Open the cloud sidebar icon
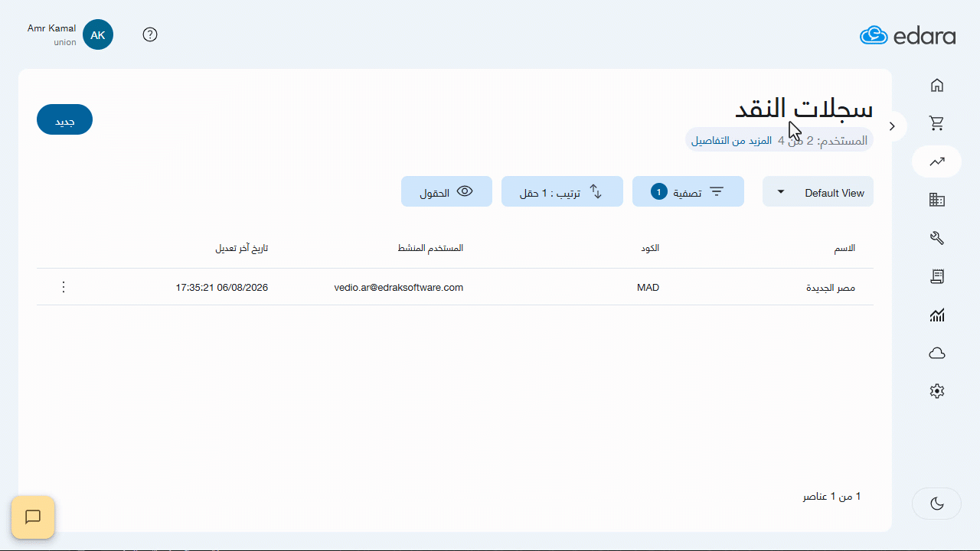980x551 pixels. coord(937,353)
